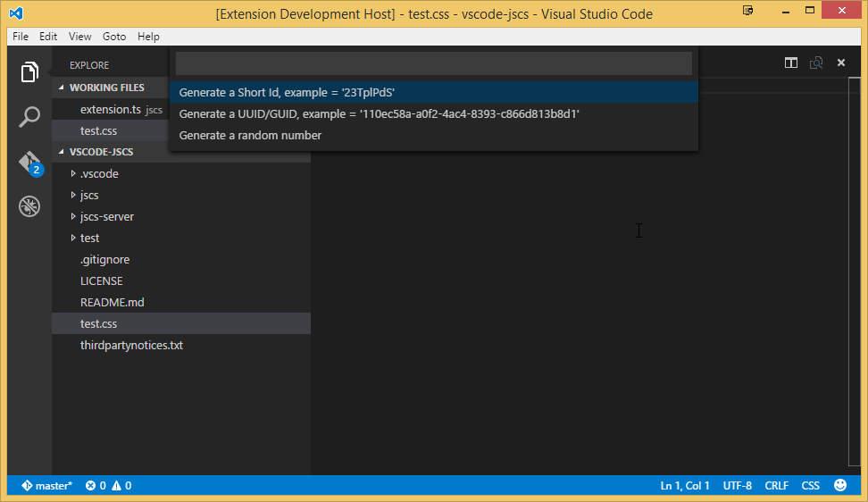This screenshot has width=868, height=502.
Task: Open the File menu
Action: pos(21,37)
